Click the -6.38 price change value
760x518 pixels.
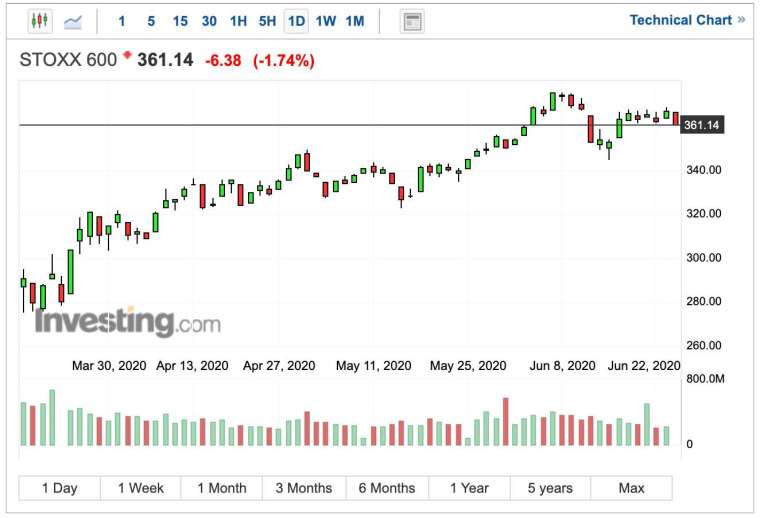[223, 61]
